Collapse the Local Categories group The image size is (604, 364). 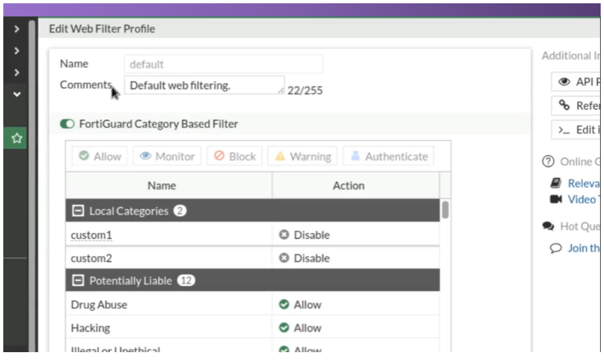pyautogui.click(x=78, y=211)
